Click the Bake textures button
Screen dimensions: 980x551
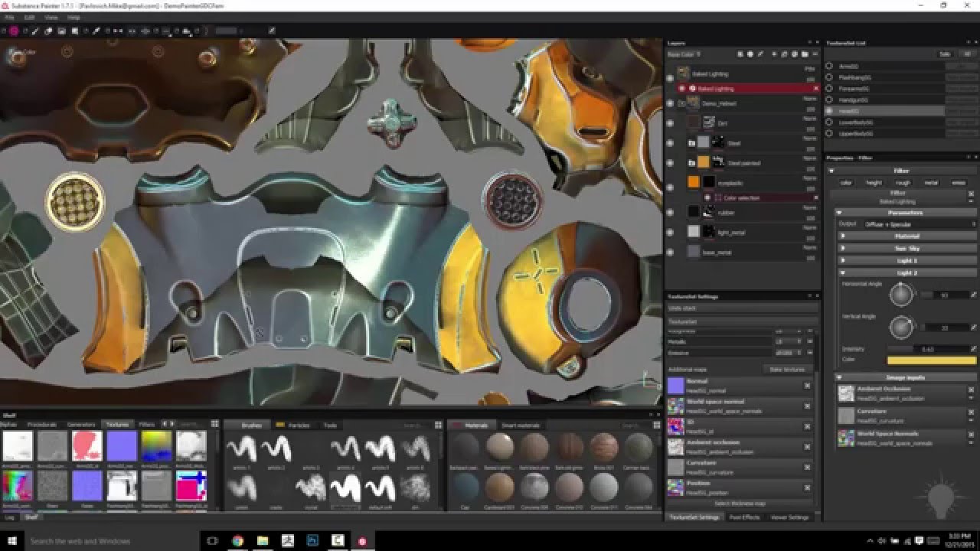[x=787, y=369]
